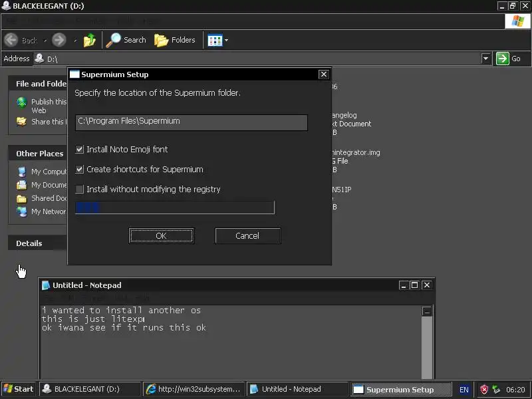Collapse the Other Places panel header

click(38, 154)
